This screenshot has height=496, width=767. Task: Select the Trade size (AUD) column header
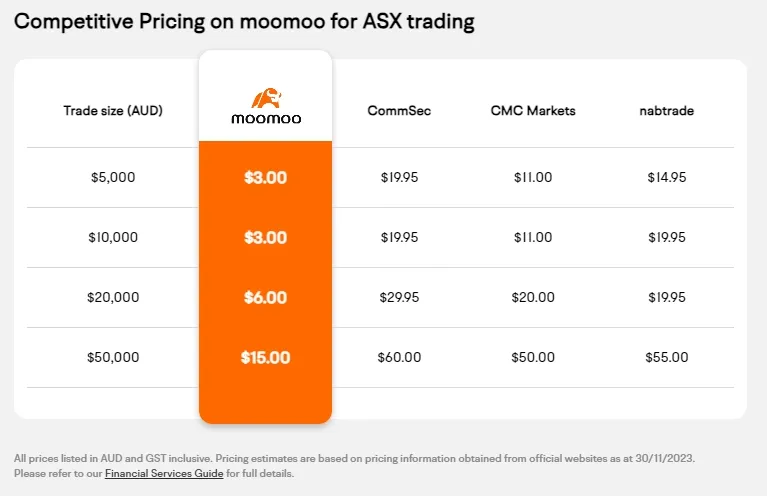coord(113,111)
